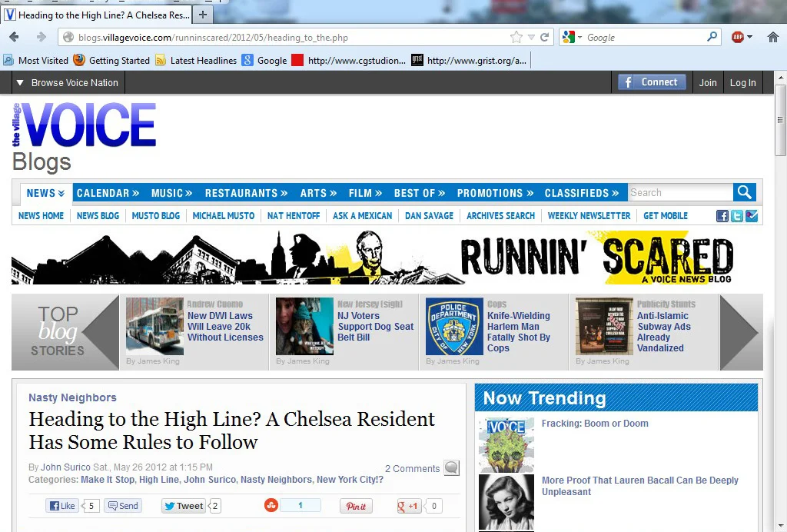
Task: Click the StumbleUpon share icon
Action: click(271, 505)
